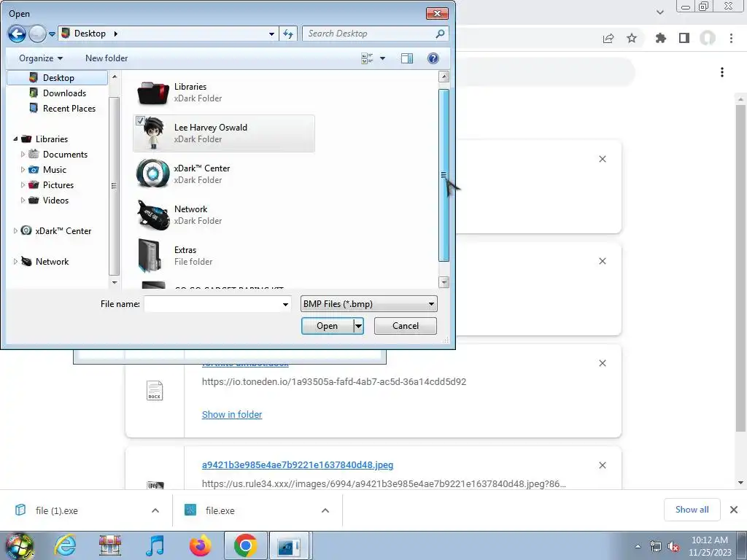Viewport: 747px width, 560px height.
Task: Click Show in folder link
Action: click(232, 415)
